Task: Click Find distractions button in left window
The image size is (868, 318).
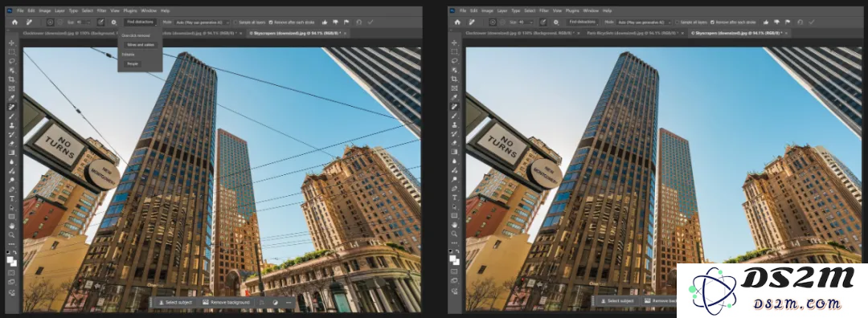Action: 140,22
